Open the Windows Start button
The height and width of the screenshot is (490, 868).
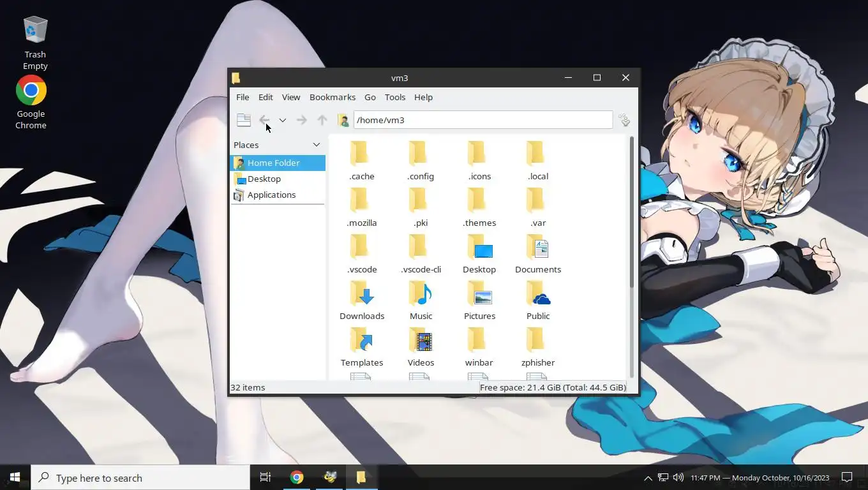(15, 477)
